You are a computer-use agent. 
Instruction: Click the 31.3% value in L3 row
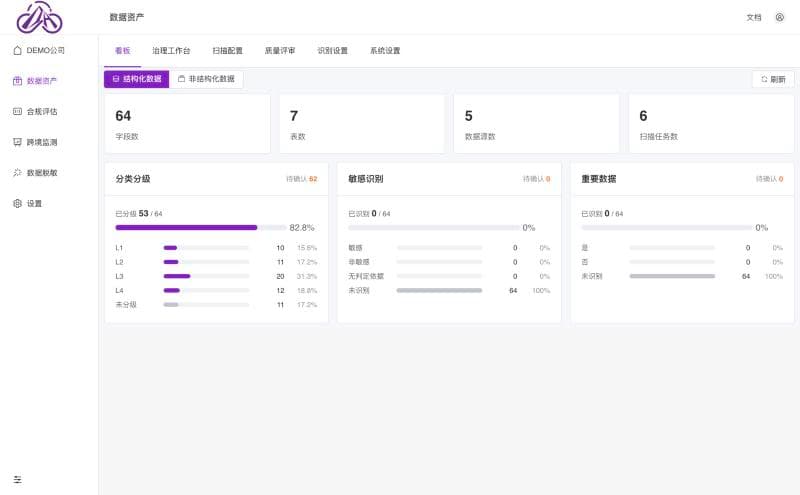point(307,277)
